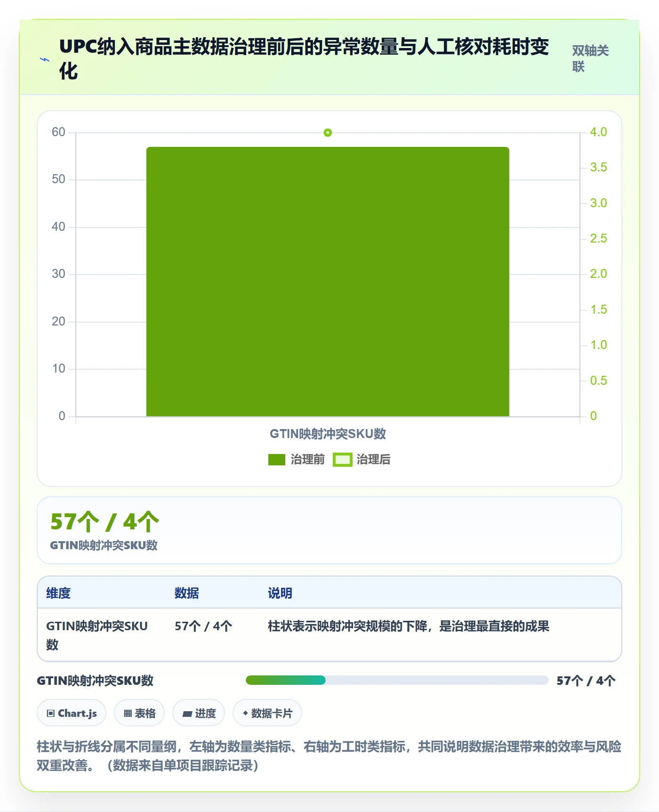The image size is (659, 812).
Task: Click the left axis tick label 60
Action: point(59,132)
